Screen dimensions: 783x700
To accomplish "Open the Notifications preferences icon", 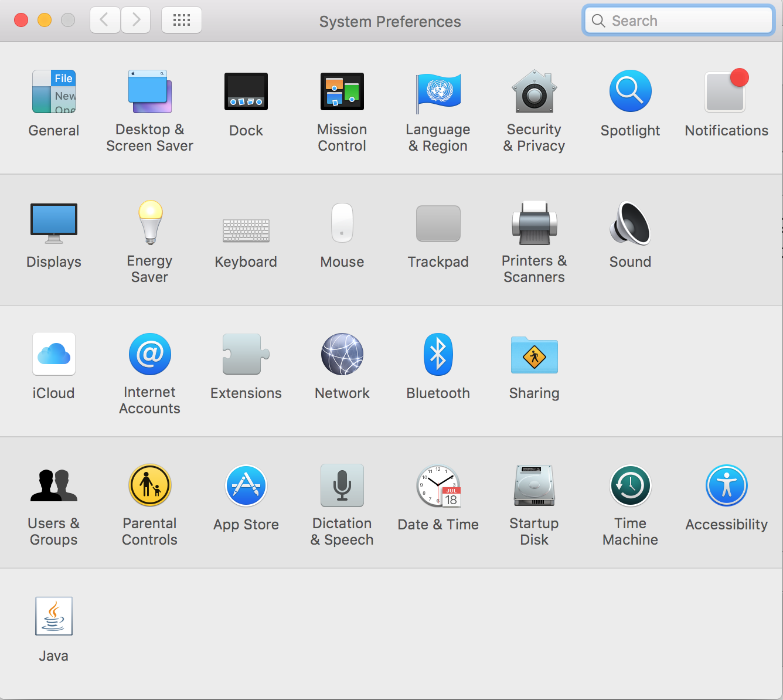I will 727,90.
